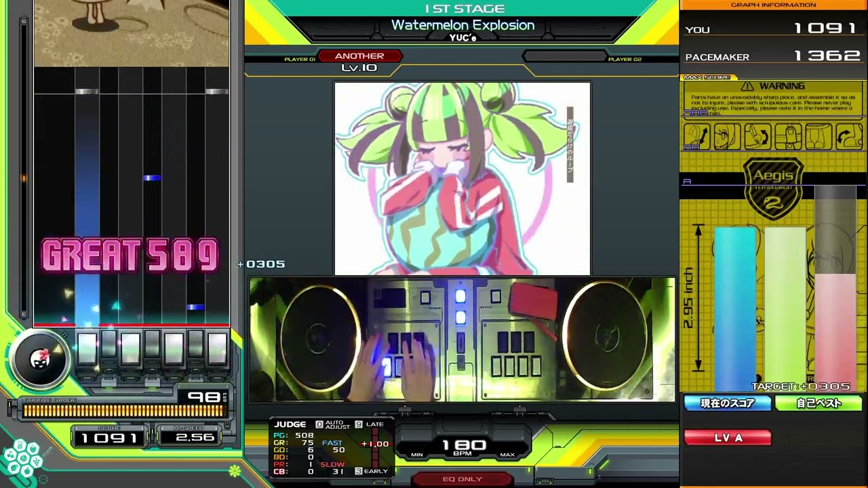Click the FAST count 50
This screenshot has height=488, width=868.
click(338, 450)
